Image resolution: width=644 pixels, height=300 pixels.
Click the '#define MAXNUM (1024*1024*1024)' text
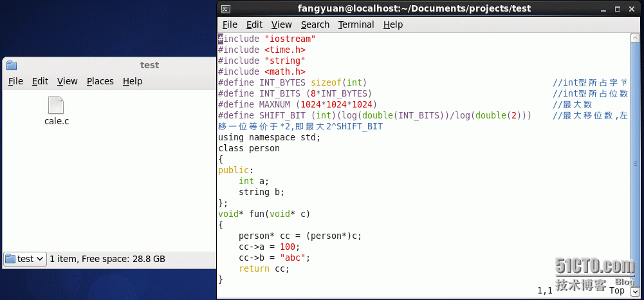pyautogui.click(x=297, y=104)
